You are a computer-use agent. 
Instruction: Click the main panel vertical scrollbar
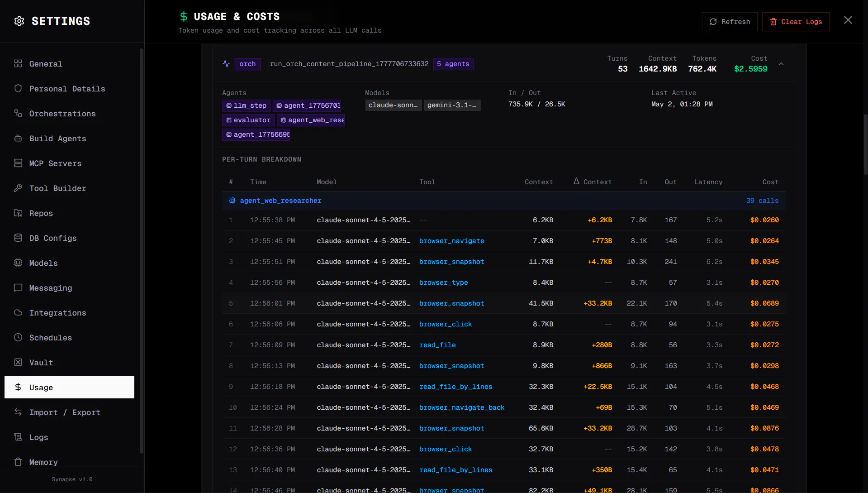pos(866,145)
